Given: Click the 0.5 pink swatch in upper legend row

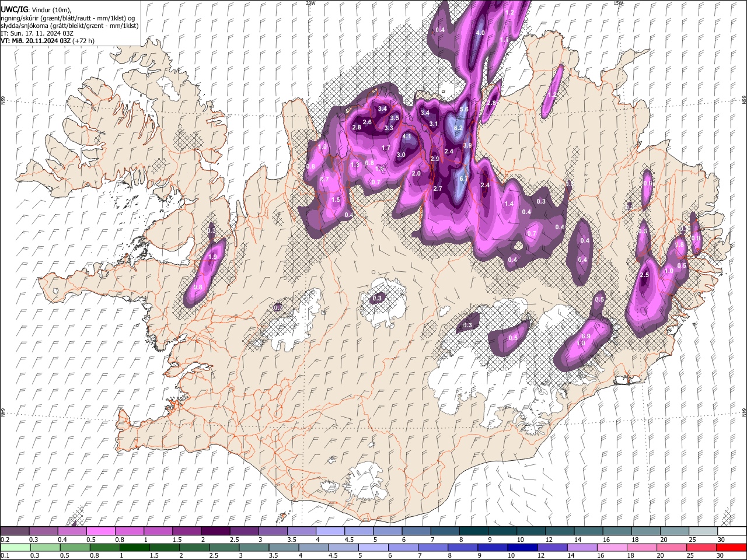Looking at the screenshot, I should (x=101, y=531).
